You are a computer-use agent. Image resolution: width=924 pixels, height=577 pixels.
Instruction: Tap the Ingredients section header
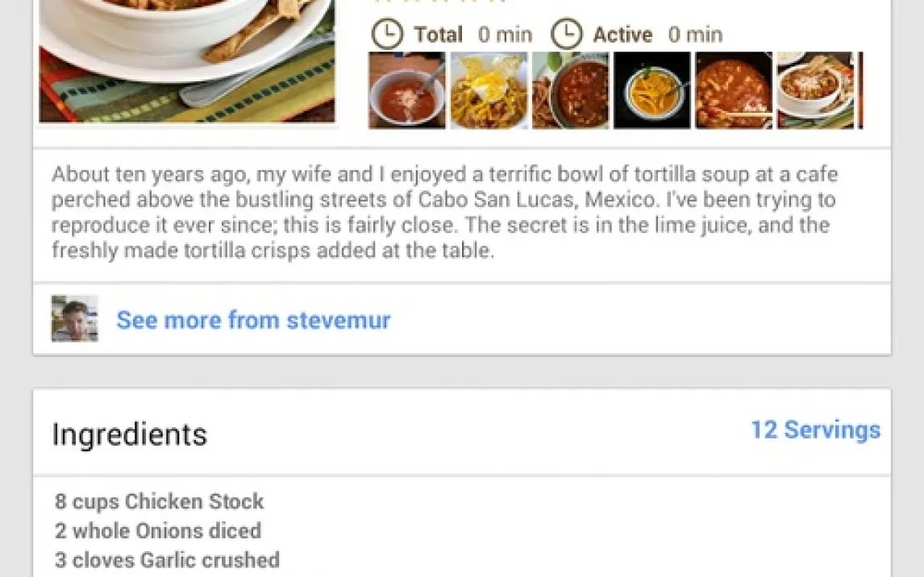click(x=130, y=434)
